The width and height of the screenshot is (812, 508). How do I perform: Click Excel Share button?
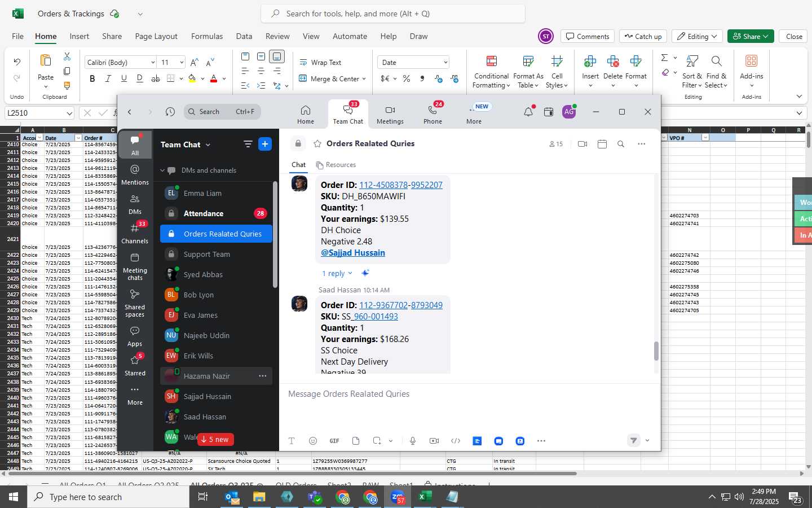pos(751,36)
